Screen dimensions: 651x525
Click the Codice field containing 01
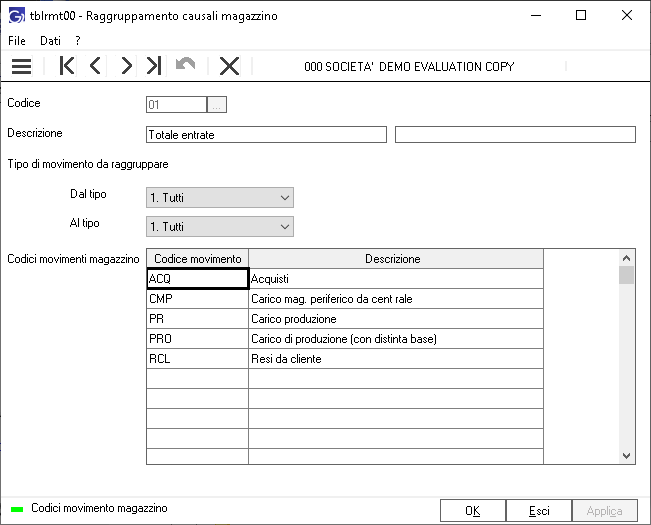coord(176,105)
